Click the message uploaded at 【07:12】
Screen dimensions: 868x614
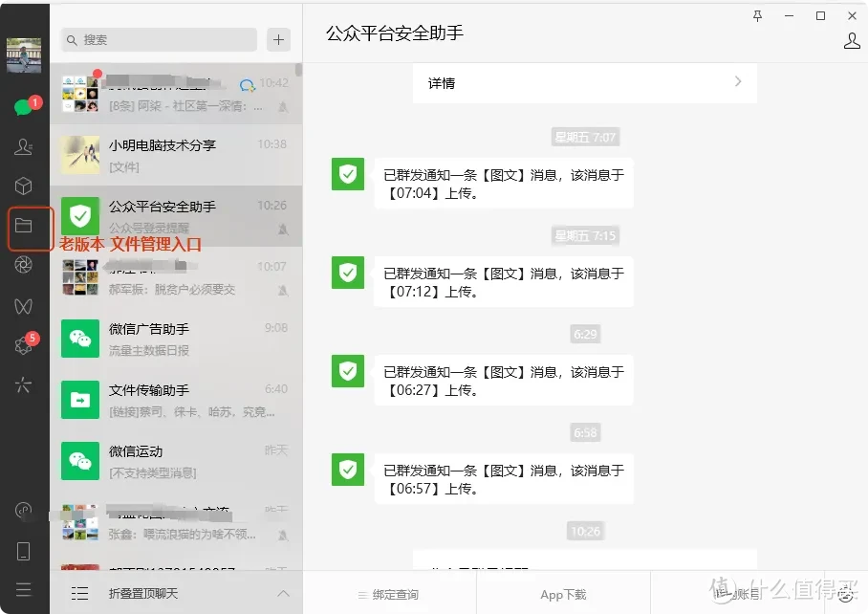click(x=504, y=282)
